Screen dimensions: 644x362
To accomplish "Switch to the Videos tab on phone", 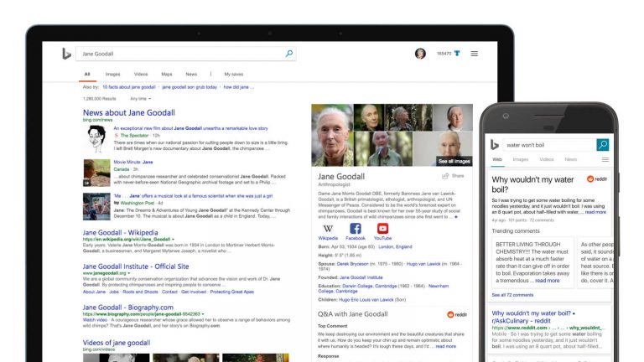I will (x=546, y=159).
